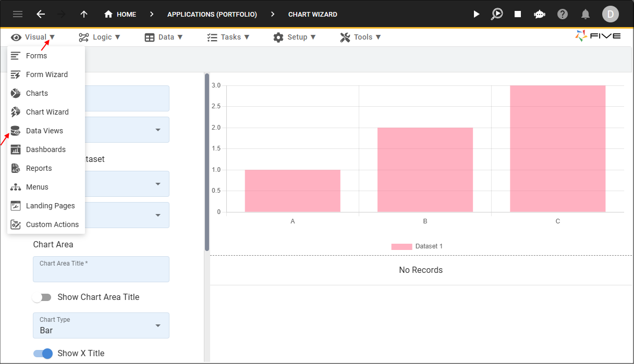The image size is (634, 364).
Task: Open the Chart Type dropdown
Action: point(101,325)
